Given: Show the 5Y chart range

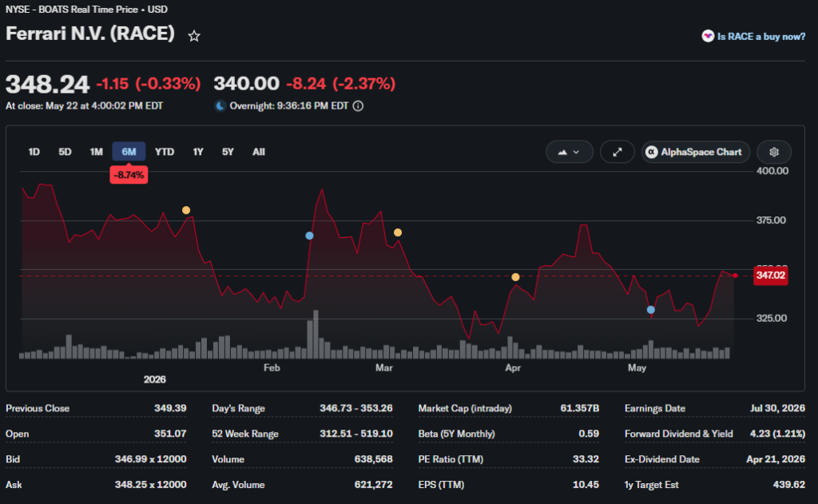Looking at the screenshot, I should 228,152.
